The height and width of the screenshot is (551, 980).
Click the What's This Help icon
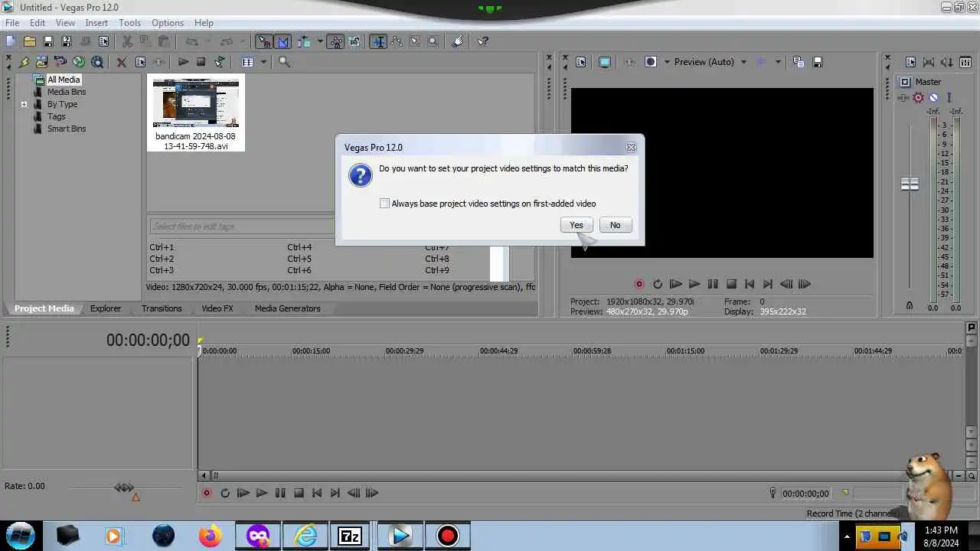click(x=482, y=41)
